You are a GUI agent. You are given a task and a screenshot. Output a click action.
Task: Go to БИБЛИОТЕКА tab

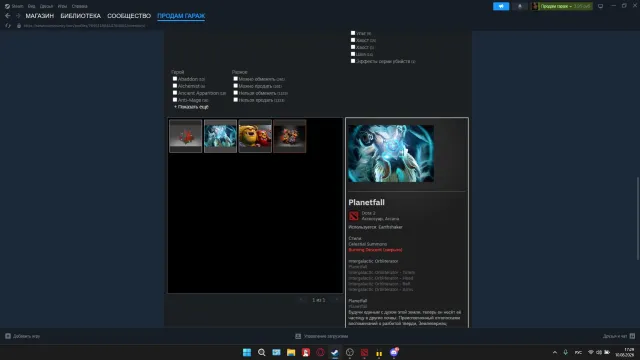80,16
